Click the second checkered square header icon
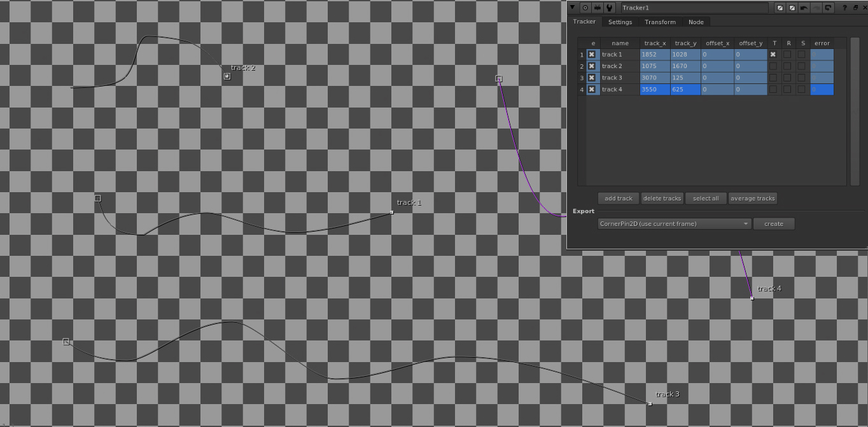The width and height of the screenshot is (868, 427). (792, 8)
